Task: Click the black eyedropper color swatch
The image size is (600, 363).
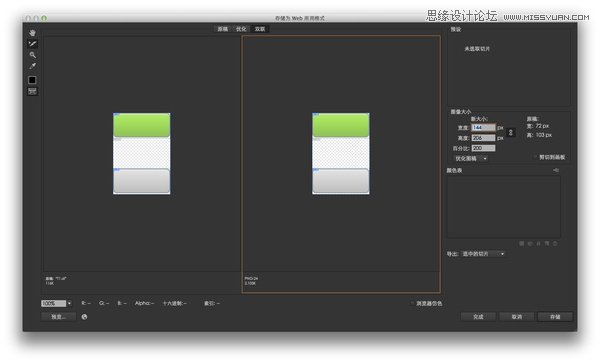Action: [33, 80]
